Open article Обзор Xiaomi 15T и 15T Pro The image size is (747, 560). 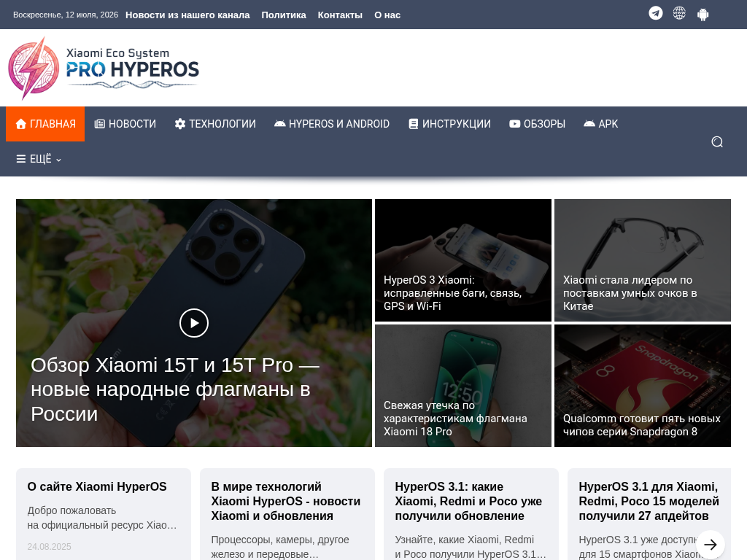175,389
